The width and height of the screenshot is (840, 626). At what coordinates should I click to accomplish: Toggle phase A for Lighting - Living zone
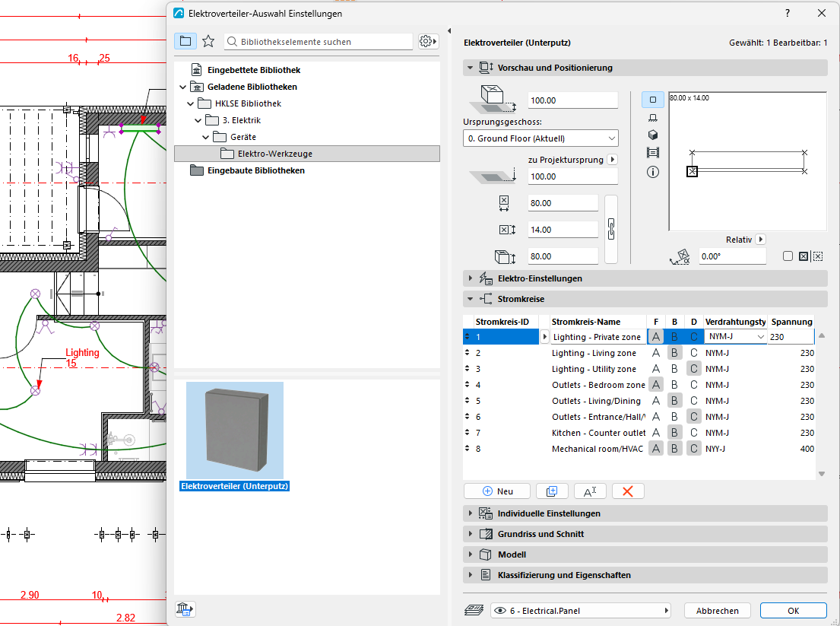click(x=656, y=353)
